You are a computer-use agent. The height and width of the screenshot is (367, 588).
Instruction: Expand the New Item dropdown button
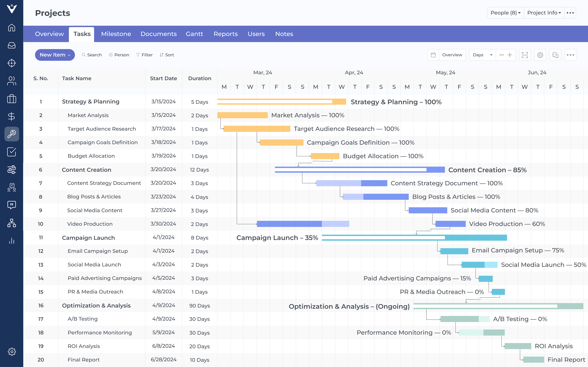55,55
